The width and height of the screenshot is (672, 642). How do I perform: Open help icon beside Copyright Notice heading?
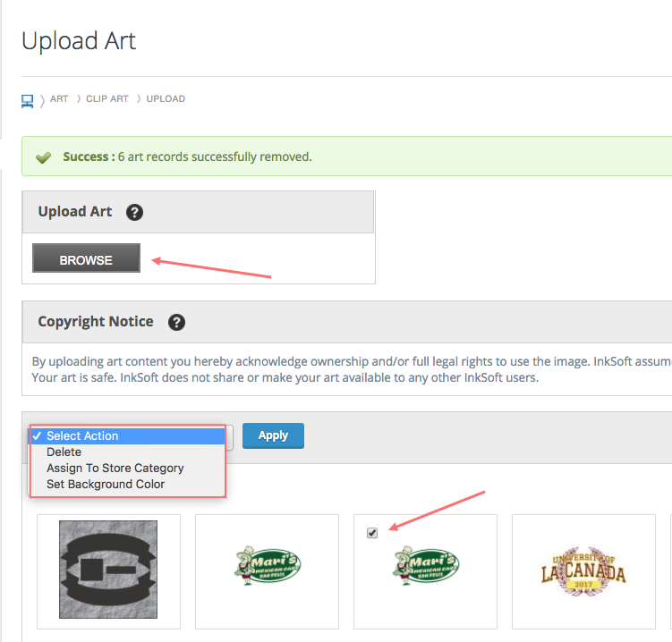176,322
